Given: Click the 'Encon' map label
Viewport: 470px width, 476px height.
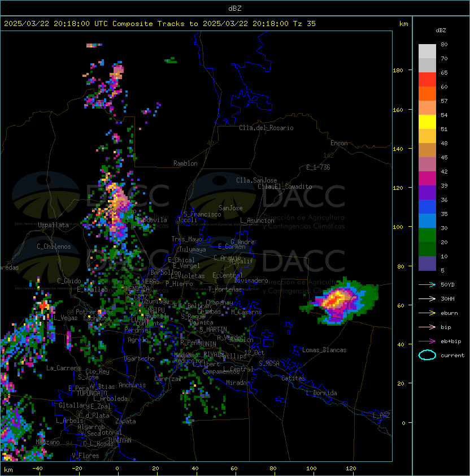Looking at the screenshot, I should click(339, 143).
